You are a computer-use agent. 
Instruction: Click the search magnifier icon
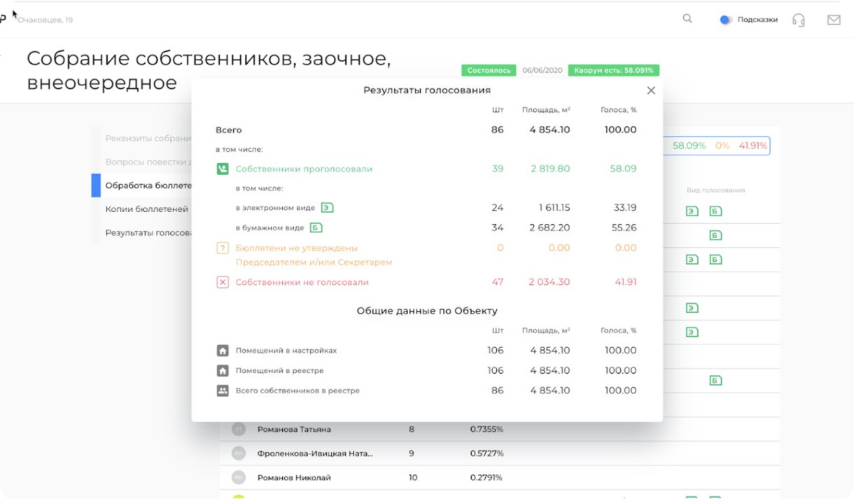pos(687,19)
